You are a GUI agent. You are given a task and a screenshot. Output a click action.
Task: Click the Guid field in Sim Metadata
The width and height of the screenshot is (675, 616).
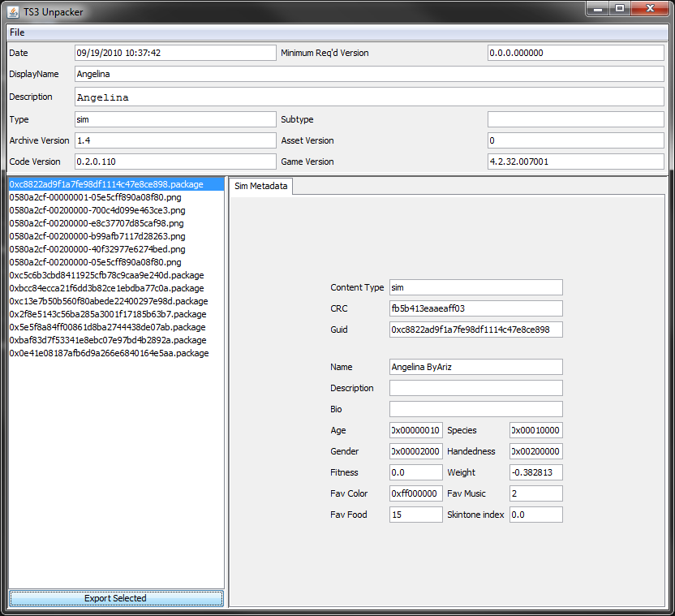(476, 330)
